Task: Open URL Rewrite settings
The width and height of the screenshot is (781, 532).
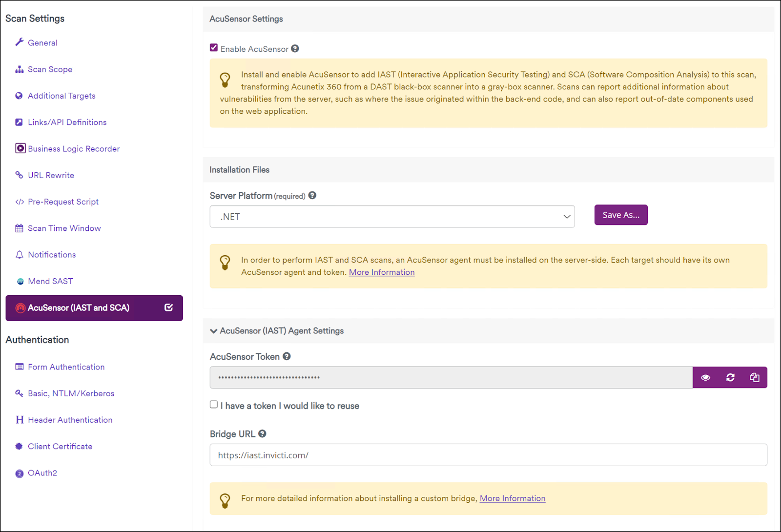Action: click(51, 175)
